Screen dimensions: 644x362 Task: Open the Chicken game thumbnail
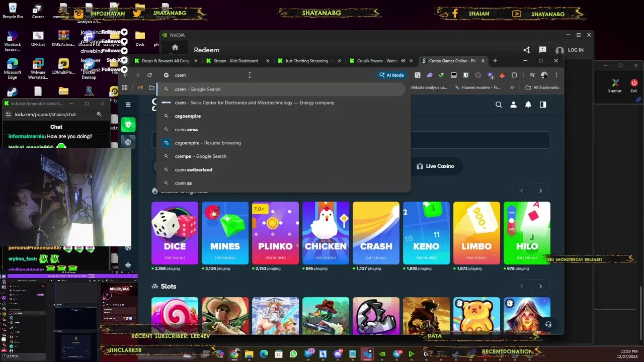pos(326,233)
